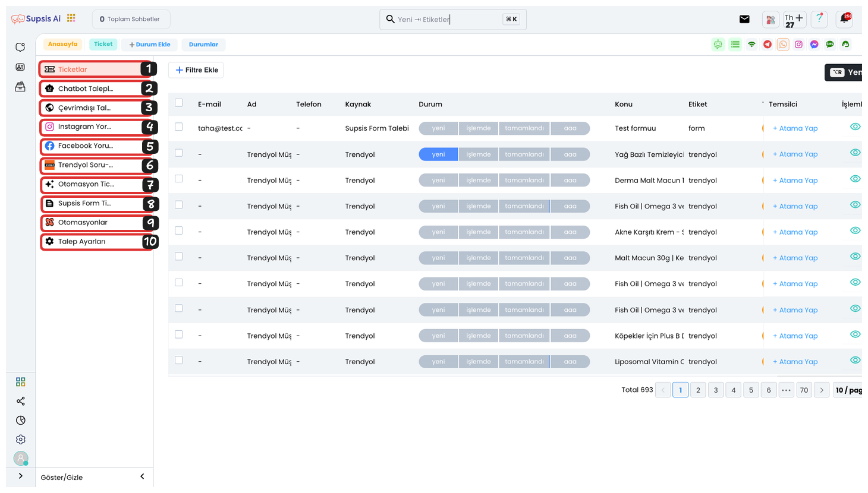Open the share nodes icon in left rail
Image resolution: width=868 pixels, height=493 pixels.
coord(20,402)
